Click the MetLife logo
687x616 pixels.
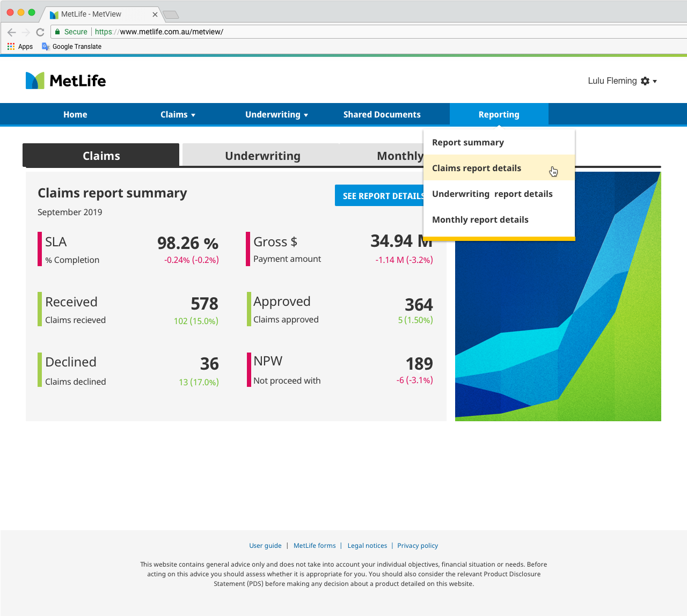[x=65, y=80]
